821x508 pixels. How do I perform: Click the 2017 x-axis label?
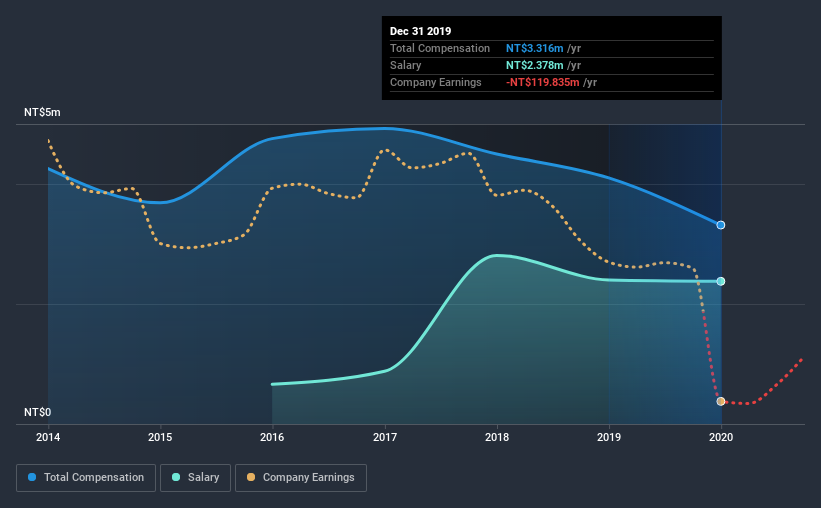(385, 437)
